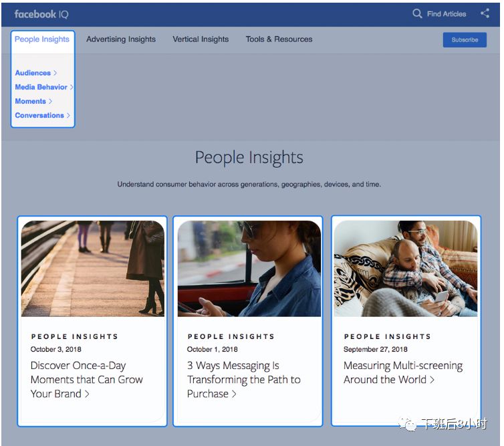The height and width of the screenshot is (446, 504).
Task: Click PEOPLE INSIGHTS label above September 27
Action: (388, 336)
